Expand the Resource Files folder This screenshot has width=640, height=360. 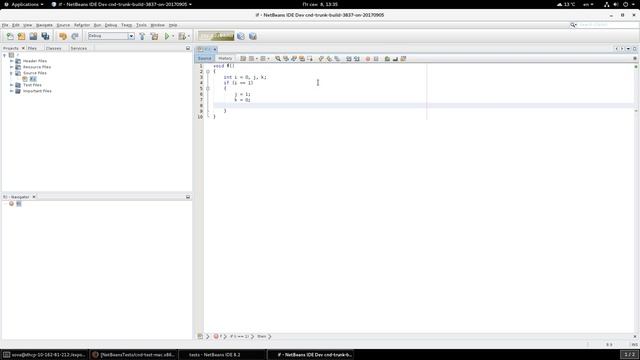tap(12, 67)
